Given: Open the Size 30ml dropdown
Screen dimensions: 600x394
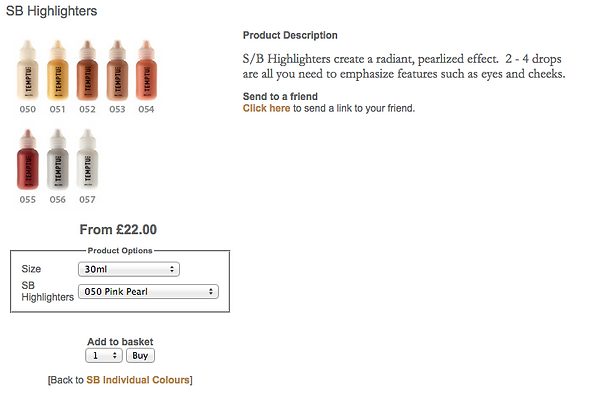Looking at the screenshot, I should pyautogui.click(x=129, y=269).
